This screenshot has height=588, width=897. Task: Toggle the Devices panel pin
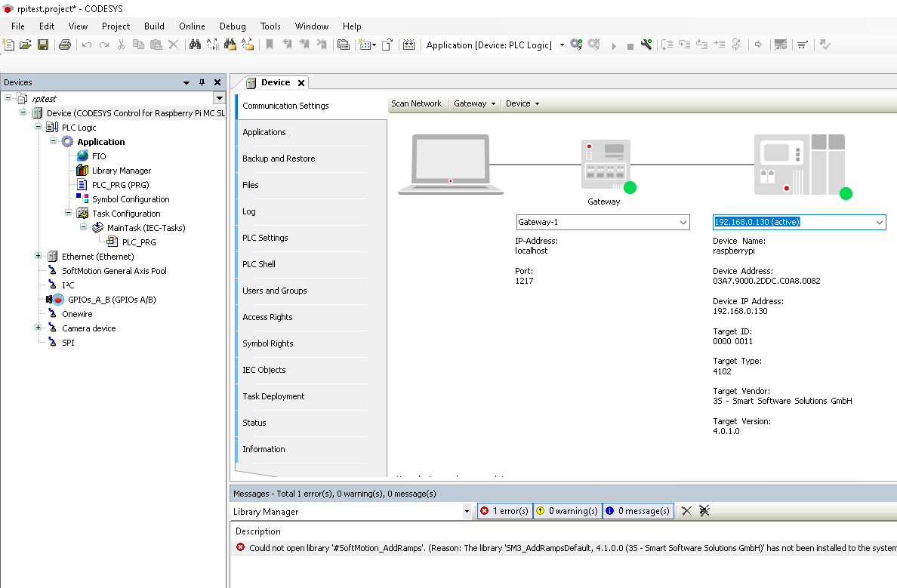pos(202,82)
